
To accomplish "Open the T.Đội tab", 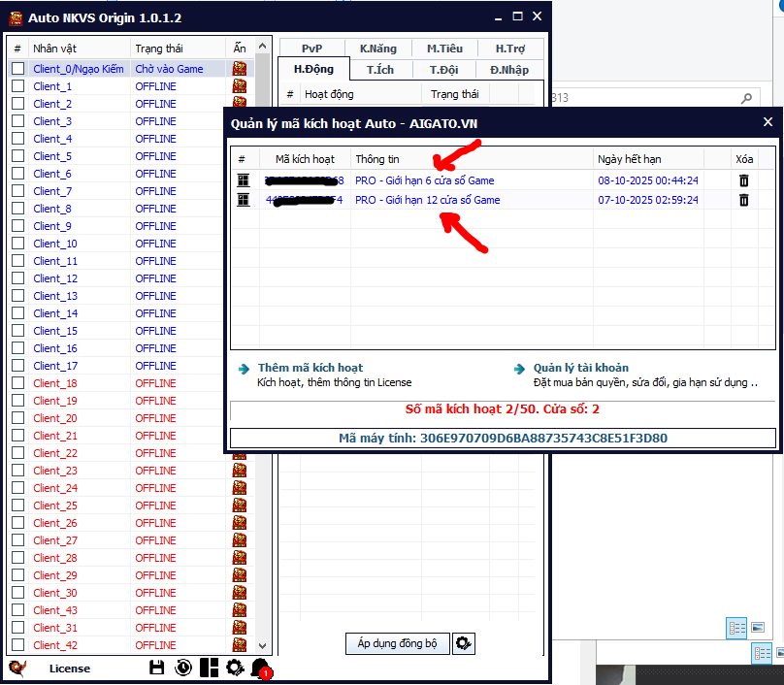I will 444,70.
